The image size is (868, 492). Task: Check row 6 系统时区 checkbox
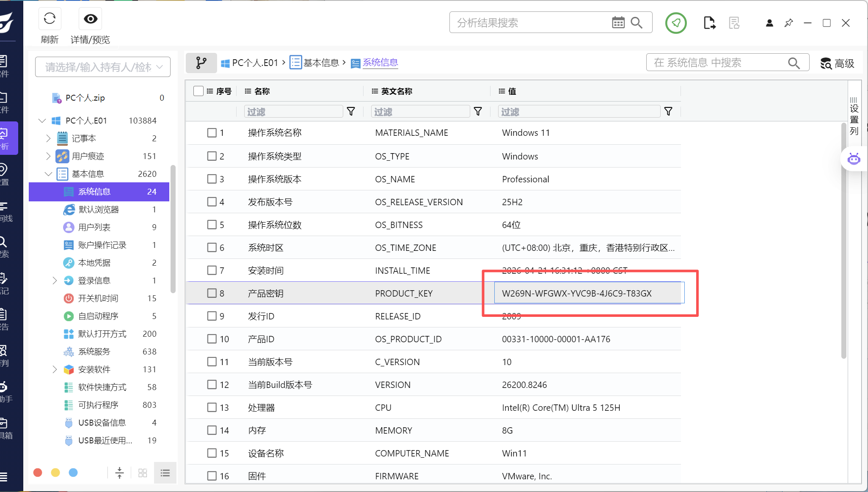coord(212,247)
